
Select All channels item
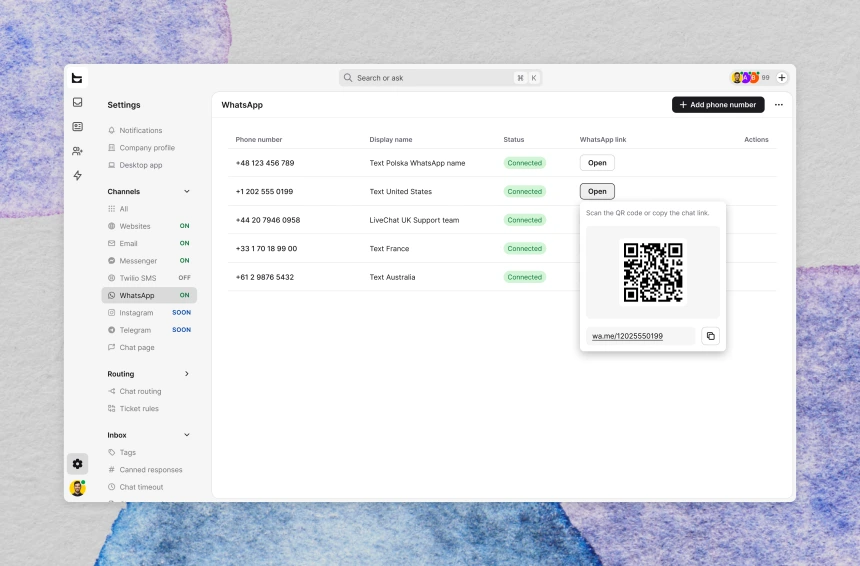coord(149,208)
